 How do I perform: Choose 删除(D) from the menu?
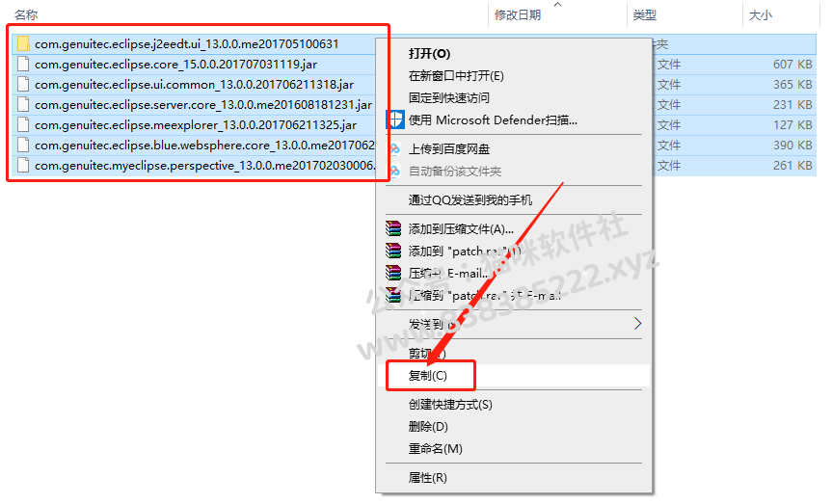(428, 427)
